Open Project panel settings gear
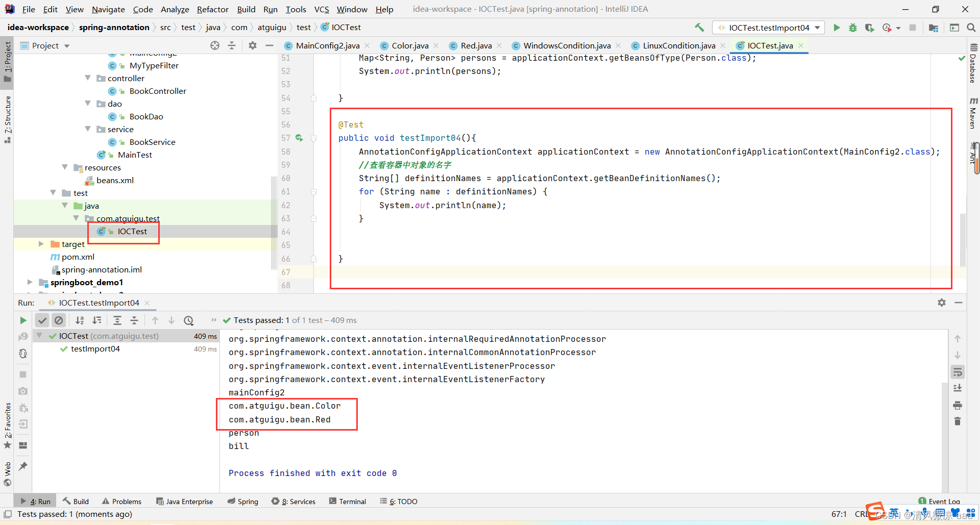This screenshot has height=525, width=980. point(253,45)
